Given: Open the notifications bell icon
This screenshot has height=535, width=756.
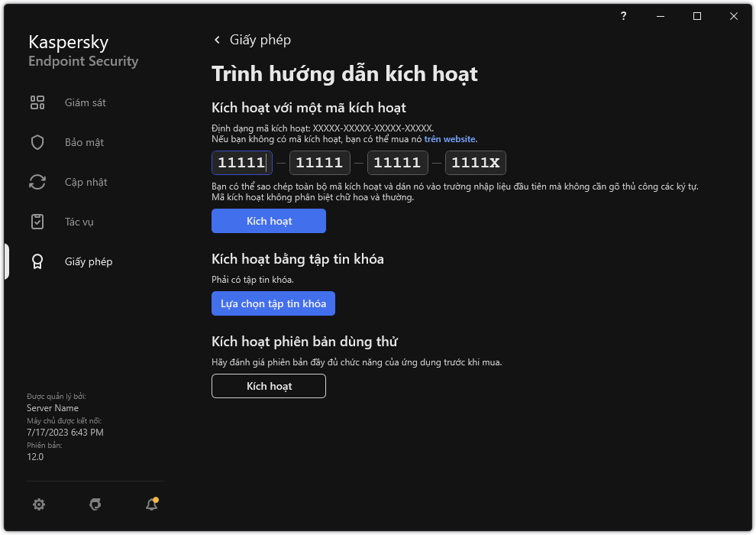Looking at the screenshot, I should 151,504.
